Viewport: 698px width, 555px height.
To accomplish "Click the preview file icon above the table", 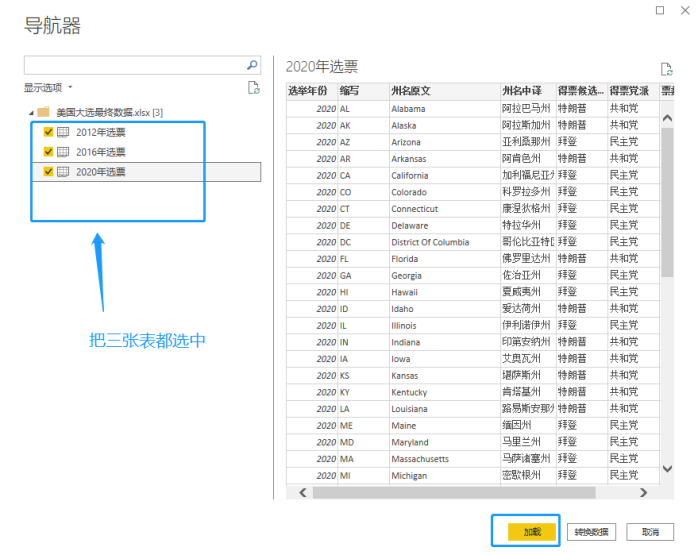I will (x=666, y=69).
